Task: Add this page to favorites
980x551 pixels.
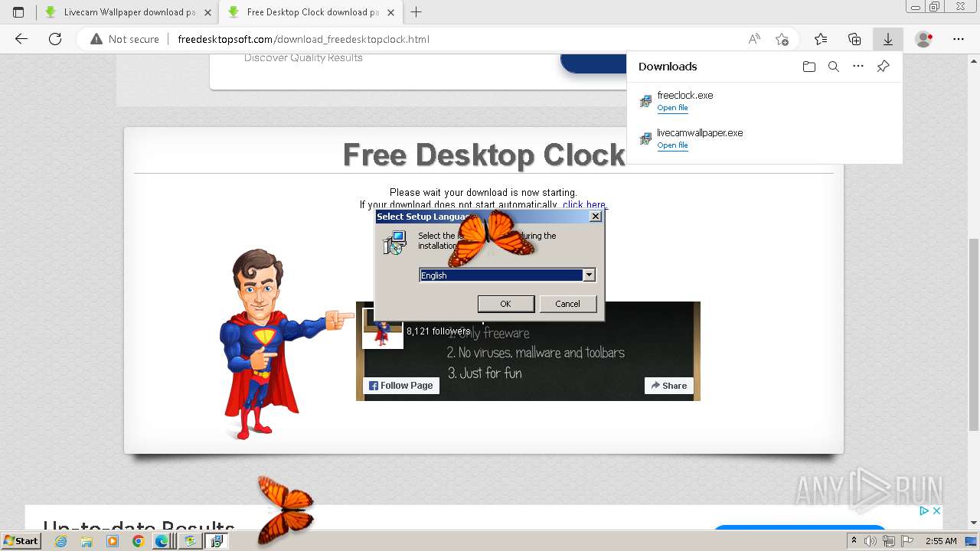Action: point(782,39)
